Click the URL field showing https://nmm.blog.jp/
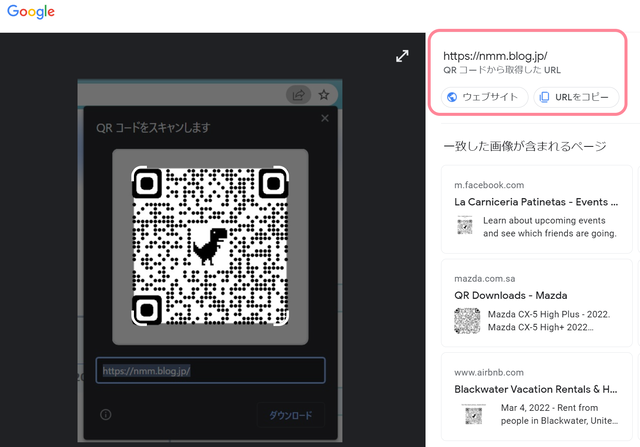Image resolution: width=640 pixels, height=447 pixels. pos(211,370)
